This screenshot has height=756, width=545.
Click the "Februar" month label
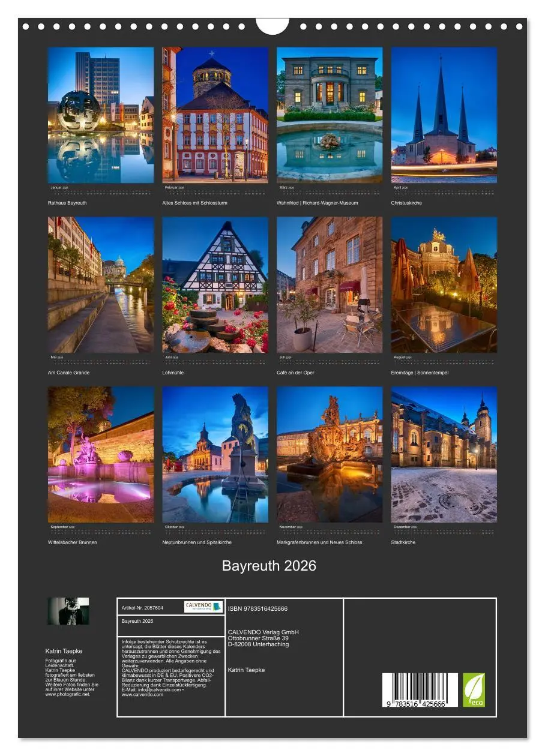[172, 188]
